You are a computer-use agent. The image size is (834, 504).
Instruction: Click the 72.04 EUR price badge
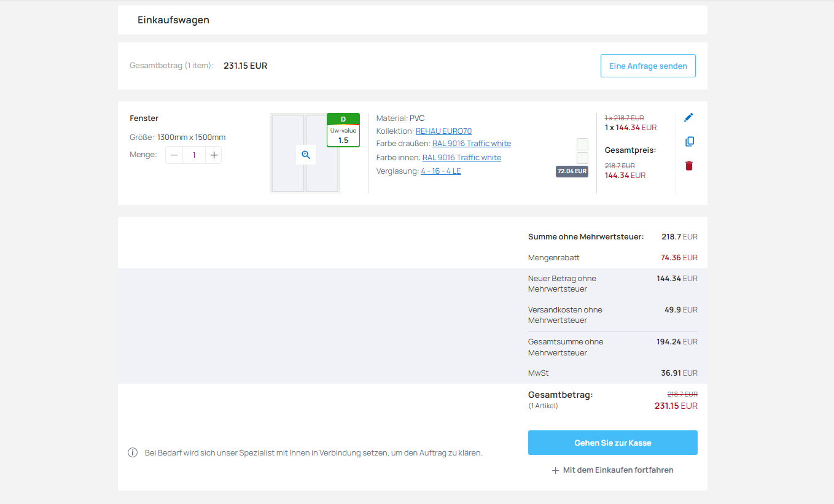[572, 171]
